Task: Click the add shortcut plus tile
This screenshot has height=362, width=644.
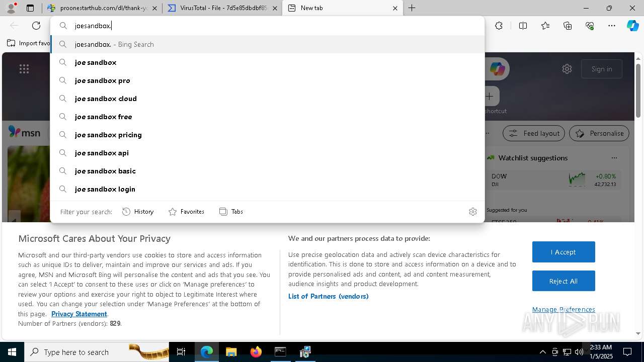Action: (x=490, y=96)
